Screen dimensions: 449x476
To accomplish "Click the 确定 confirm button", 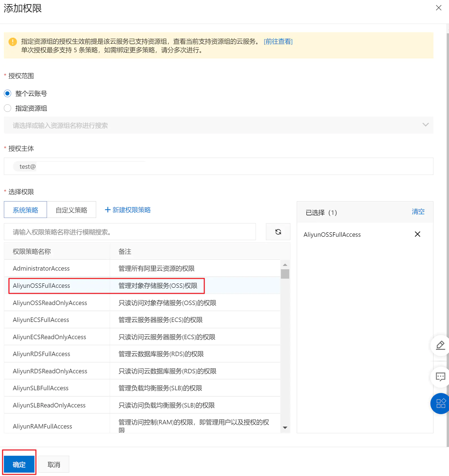I will point(19,464).
